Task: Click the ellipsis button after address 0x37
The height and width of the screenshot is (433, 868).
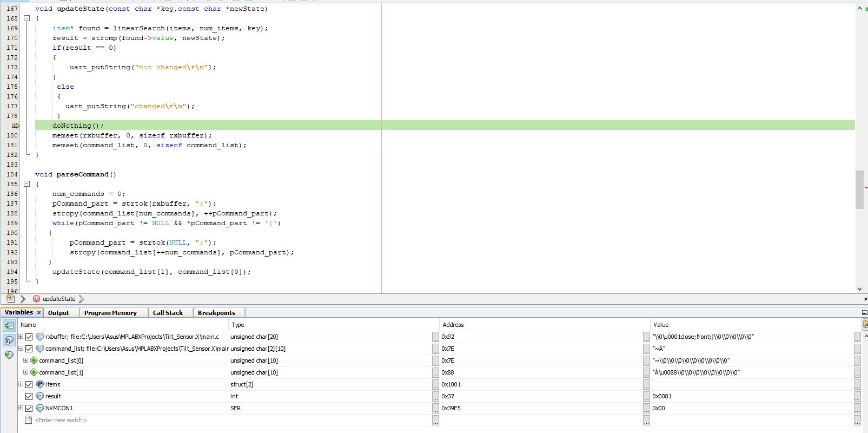Action: [x=646, y=396]
